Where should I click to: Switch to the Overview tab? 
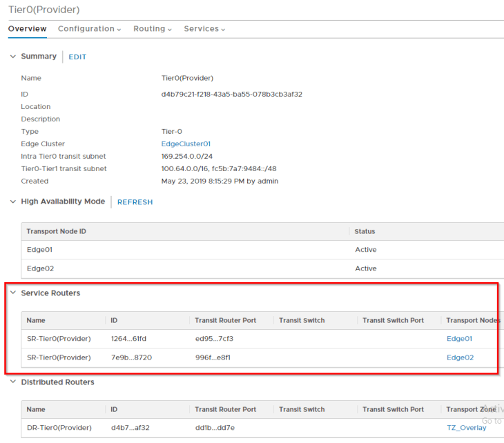tap(27, 29)
